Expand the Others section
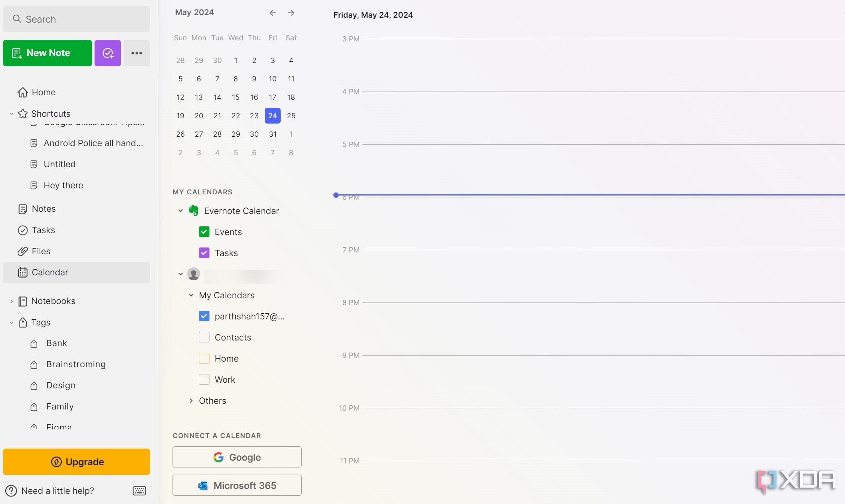845x504 pixels. click(x=191, y=400)
